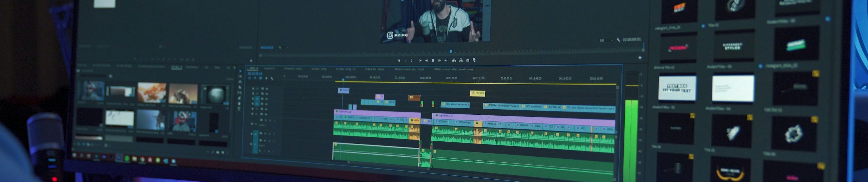868x182 pixels.
Task: Click the Go to In point button
Action: pos(420,61)
